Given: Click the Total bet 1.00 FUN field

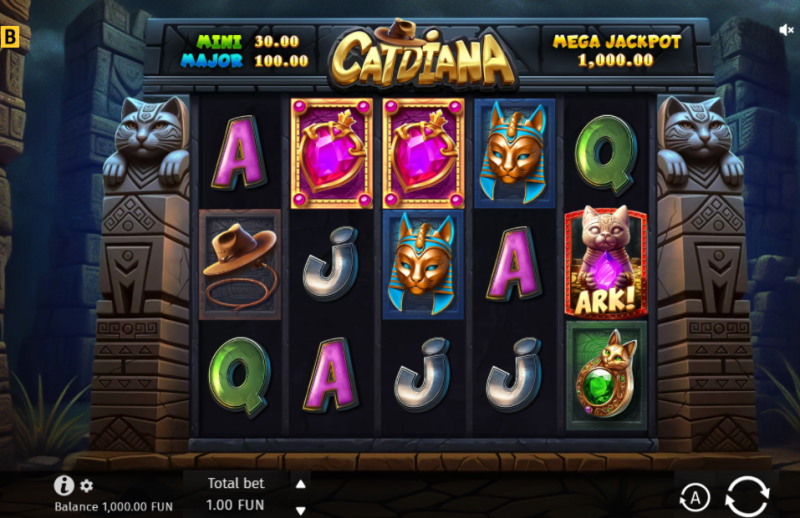Looking at the screenshot, I should pyautogui.click(x=236, y=495).
